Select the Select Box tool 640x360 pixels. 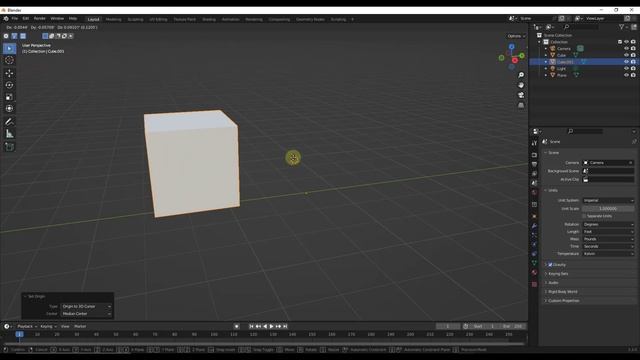(9, 49)
